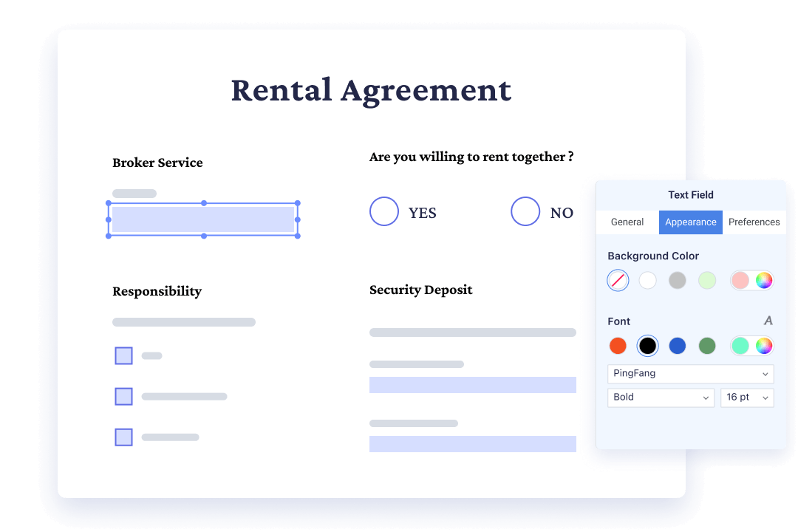Select the NO radio button

point(525,211)
